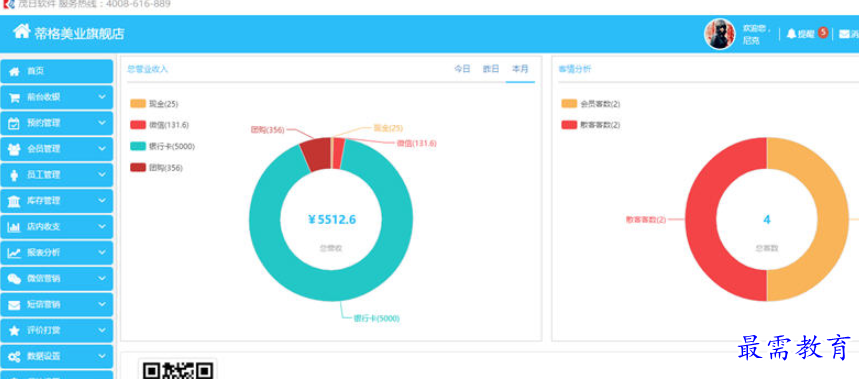This screenshot has height=379, width=859.
Task: Expand the 前台收银 menu chevron
Action: point(102,97)
